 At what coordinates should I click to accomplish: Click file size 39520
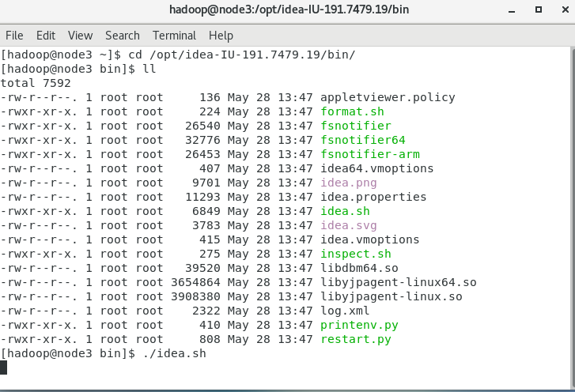(x=202, y=268)
